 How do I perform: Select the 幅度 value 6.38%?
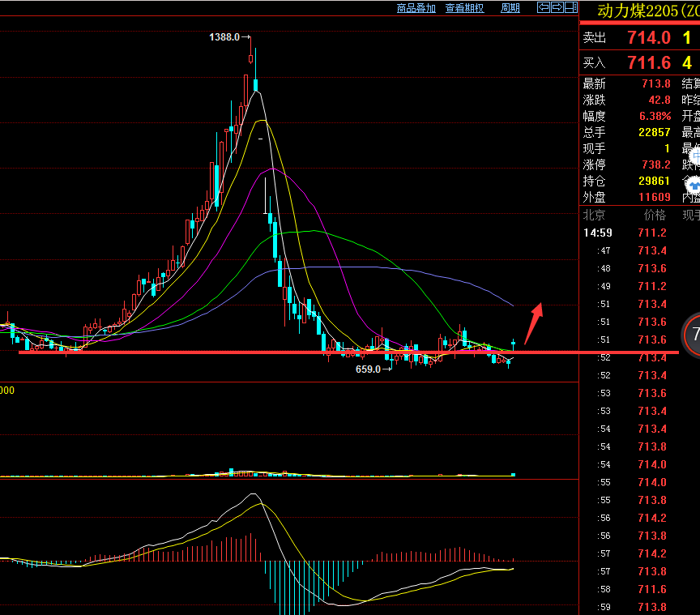tap(655, 116)
